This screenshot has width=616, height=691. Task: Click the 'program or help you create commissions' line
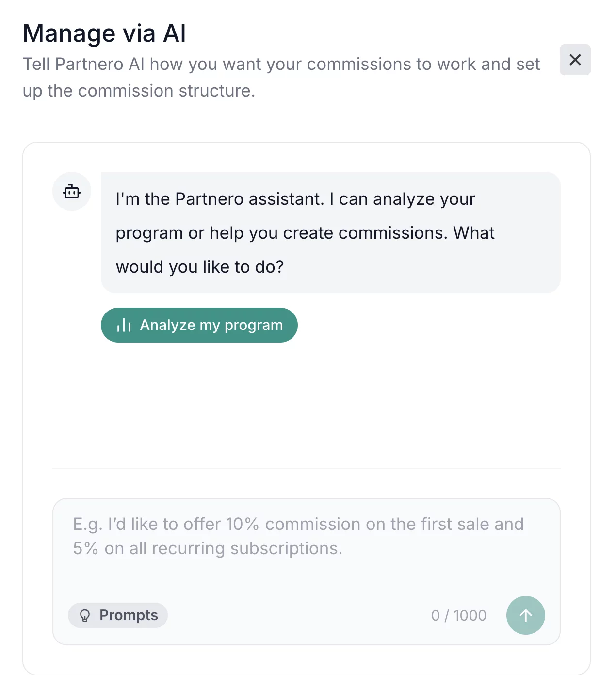(x=305, y=233)
